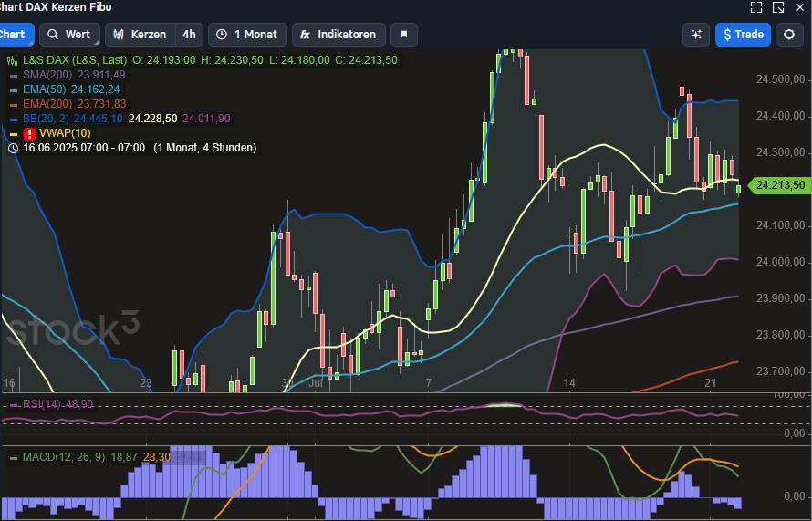812x521 pixels.
Task: Click the 21 date marker on time axis
Action: point(710,383)
